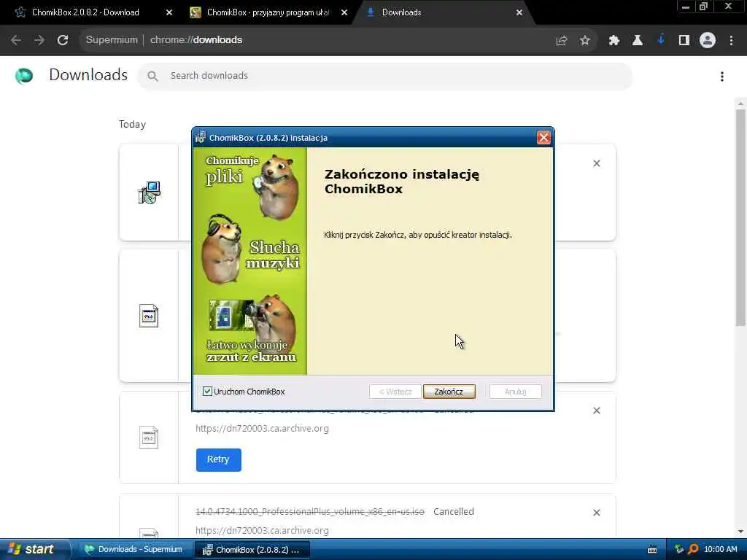Click the installer title bar icon
Viewport: 747px width, 560px height.
click(x=201, y=137)
